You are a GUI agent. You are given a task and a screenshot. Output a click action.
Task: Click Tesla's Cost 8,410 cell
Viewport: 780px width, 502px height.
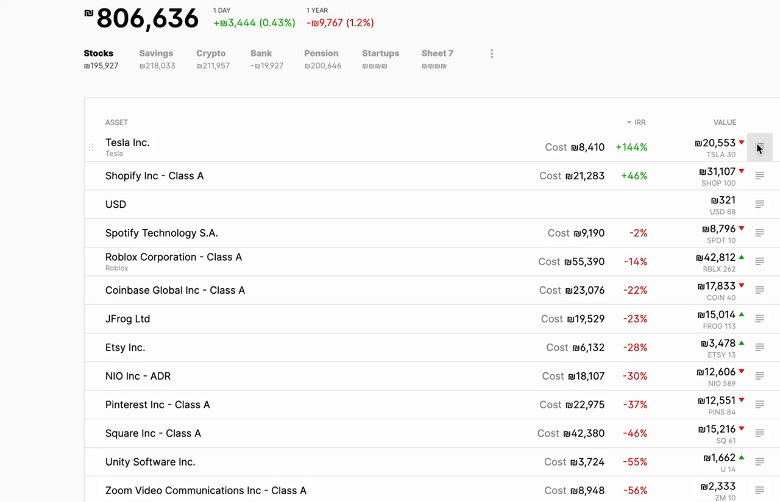point(575,147)
